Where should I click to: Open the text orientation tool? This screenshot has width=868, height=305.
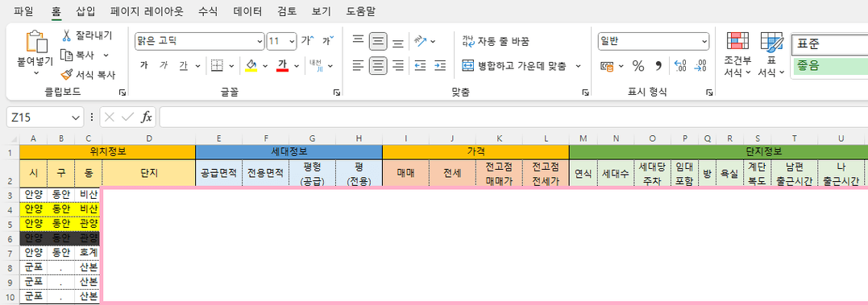click(x=420, y=41)
